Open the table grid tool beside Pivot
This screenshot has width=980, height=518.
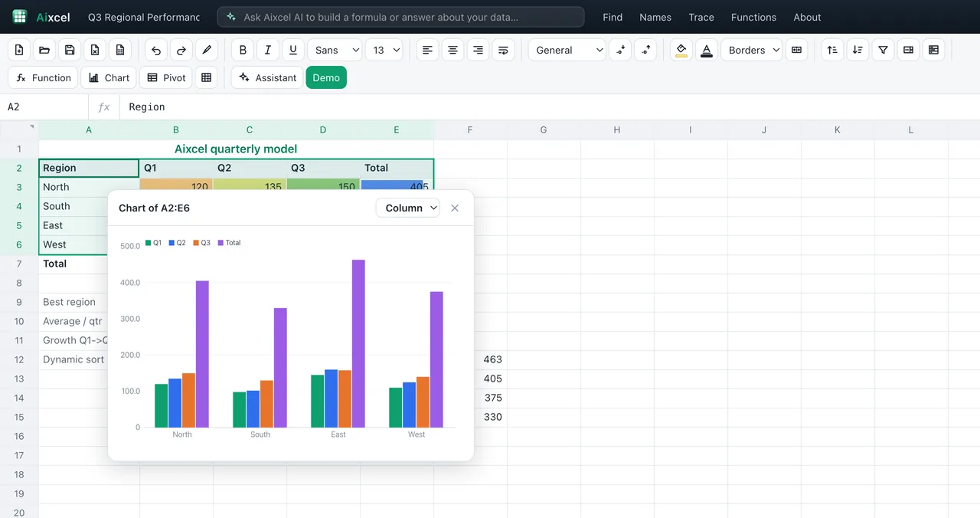[x=206, y=77]
